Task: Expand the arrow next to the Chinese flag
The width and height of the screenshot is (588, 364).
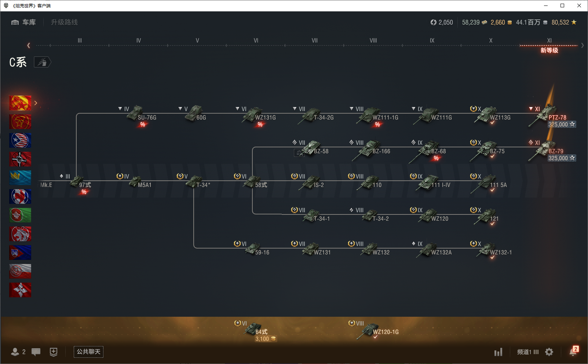Action: tap(36, 103)
